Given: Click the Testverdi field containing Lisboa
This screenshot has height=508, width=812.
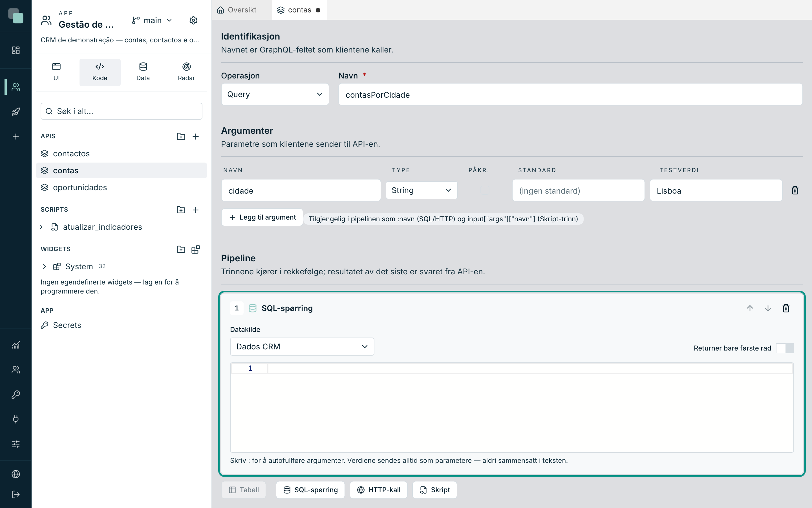Looking at the screenshot, I should pos(716,190).
